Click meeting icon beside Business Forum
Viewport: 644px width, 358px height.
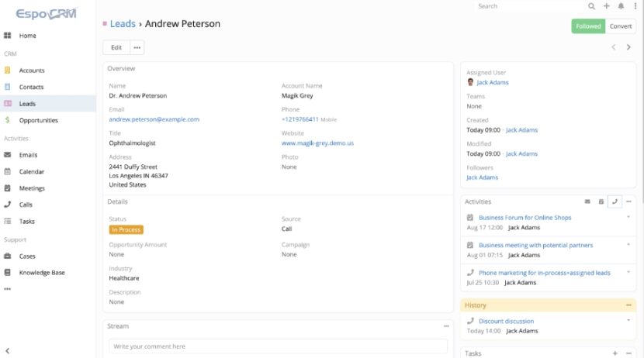pyautogui.click(x=470, y=217)
